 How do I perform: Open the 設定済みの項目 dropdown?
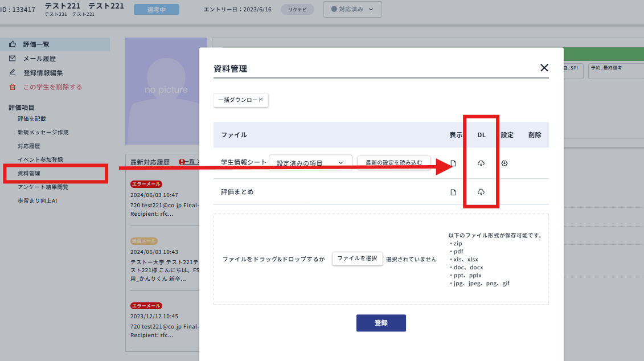310,163
